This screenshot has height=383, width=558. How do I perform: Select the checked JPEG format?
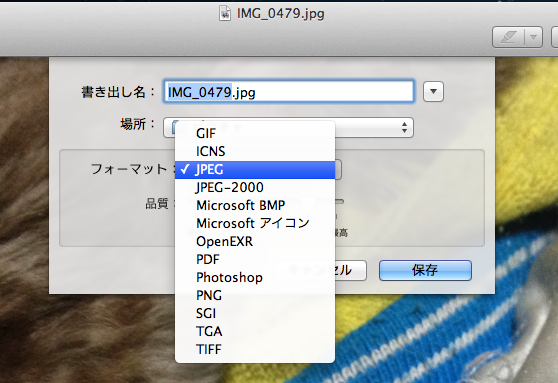click(x=255, y=169)
